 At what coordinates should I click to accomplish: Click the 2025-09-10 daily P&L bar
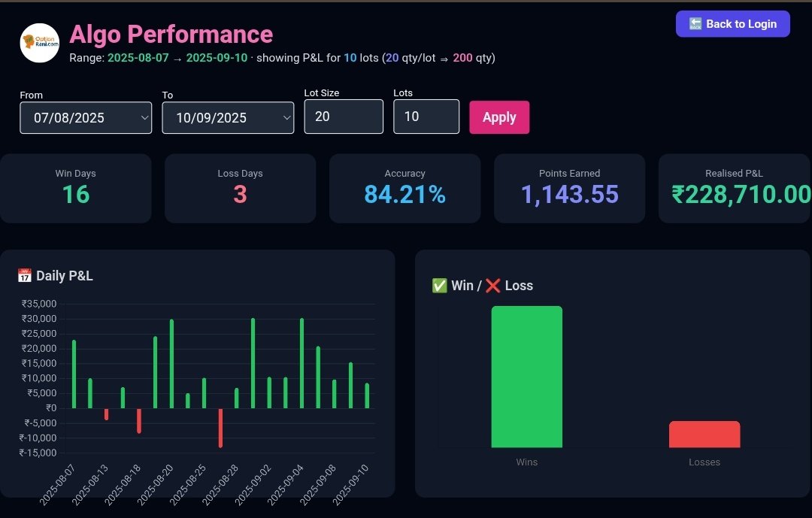pyautogui.click(x=367, y=395)
